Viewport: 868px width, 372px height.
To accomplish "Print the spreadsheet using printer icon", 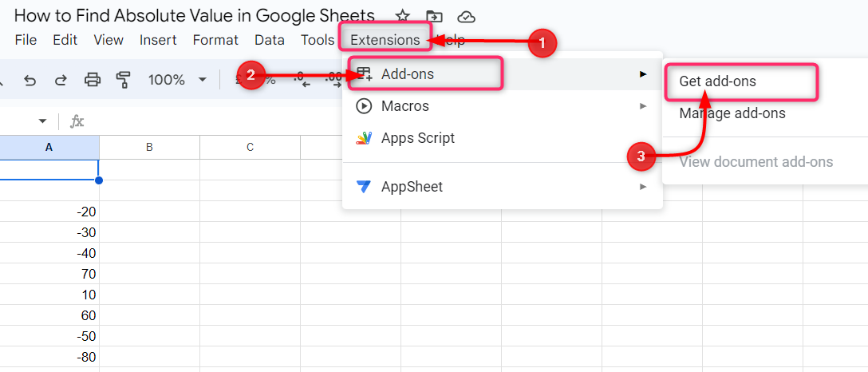I will point(93,80).
